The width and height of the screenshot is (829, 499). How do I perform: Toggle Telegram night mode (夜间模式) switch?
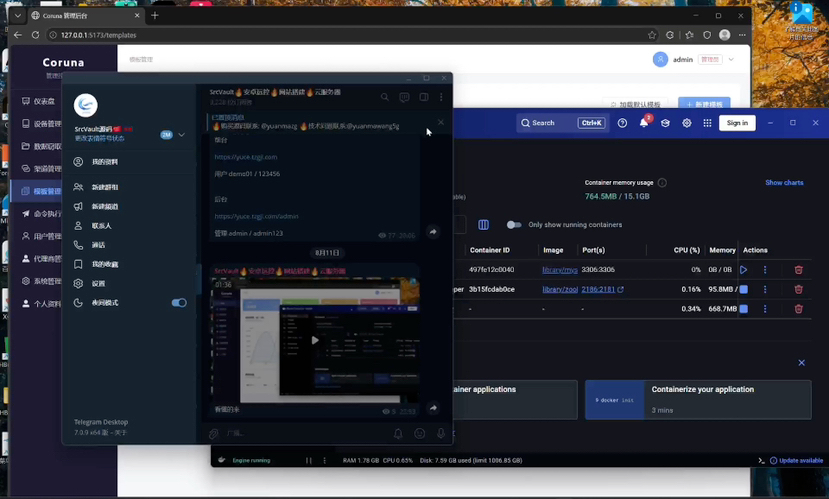[x=179, y=303]
